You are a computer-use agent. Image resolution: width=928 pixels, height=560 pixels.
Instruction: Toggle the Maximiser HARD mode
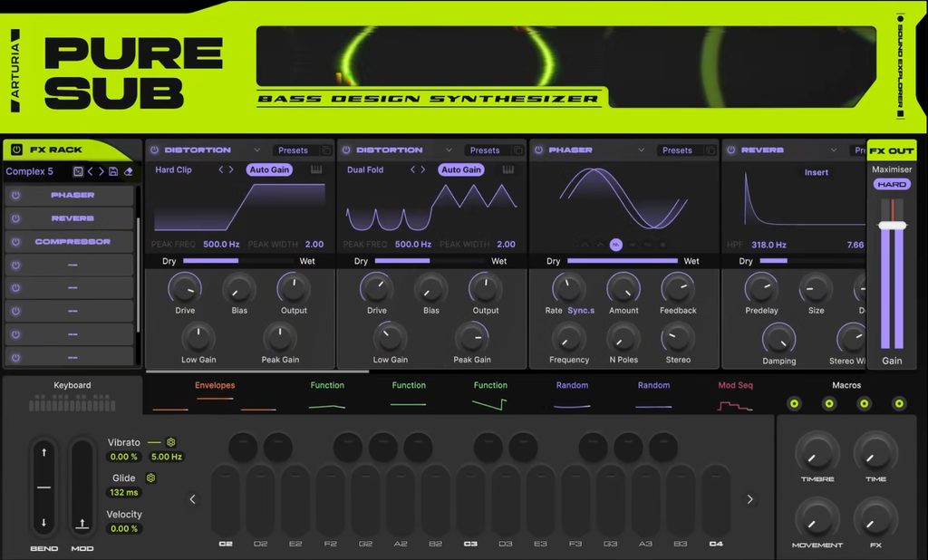[x=892, y=185]
